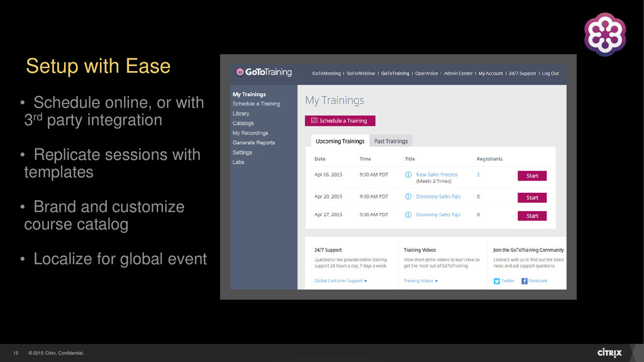Click the Citrix logo in slide footer
This screenshot has width=644, height=362.
pyautogui.click(x=609, y=353)
